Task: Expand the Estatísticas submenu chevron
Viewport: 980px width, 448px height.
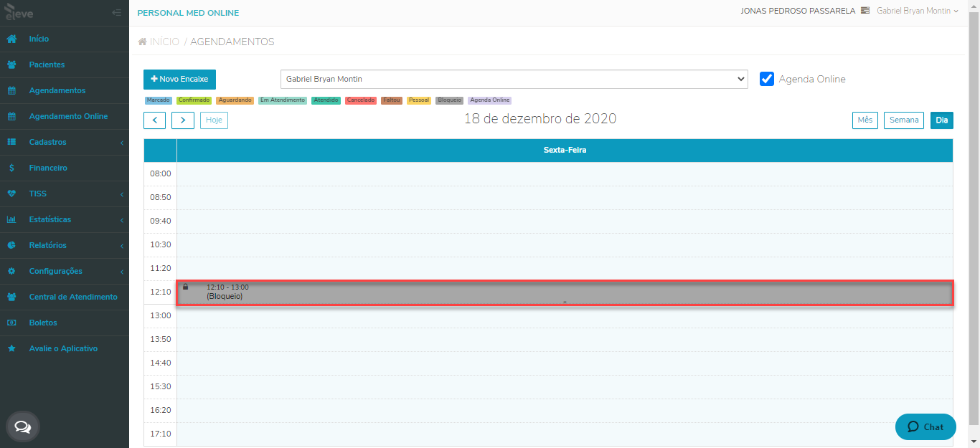Action: click(122, 220)
